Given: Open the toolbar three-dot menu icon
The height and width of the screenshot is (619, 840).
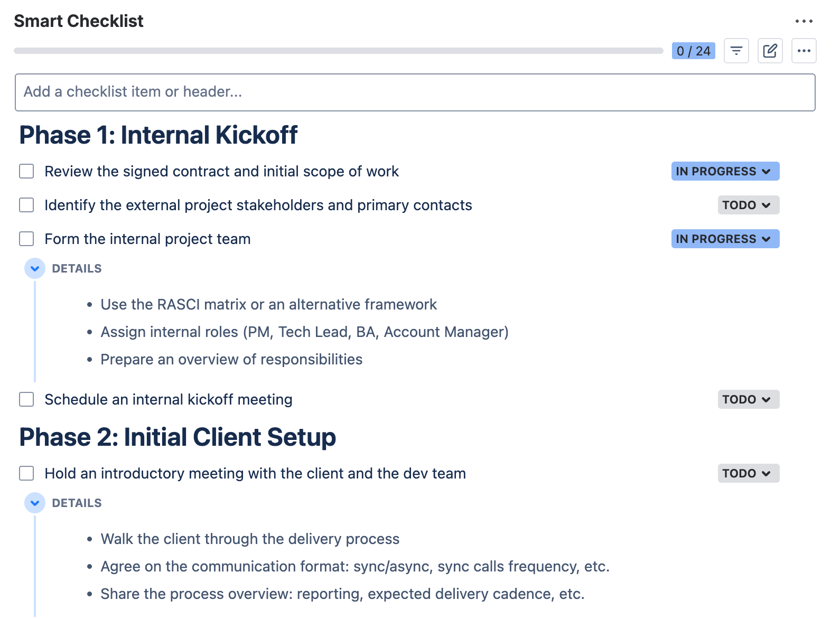Looking at the screenshot, I should click(804, 51).
